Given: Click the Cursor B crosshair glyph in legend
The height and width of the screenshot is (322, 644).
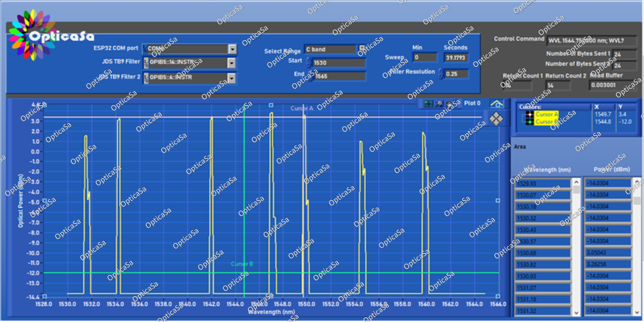Looking at the screenshot, I should coord(530,121).
